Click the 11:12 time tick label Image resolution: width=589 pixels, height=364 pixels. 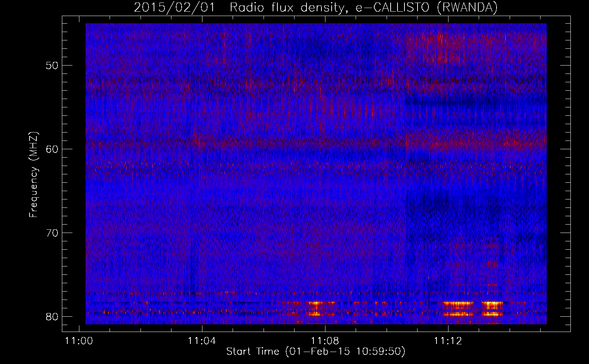(x=448, y=341)
